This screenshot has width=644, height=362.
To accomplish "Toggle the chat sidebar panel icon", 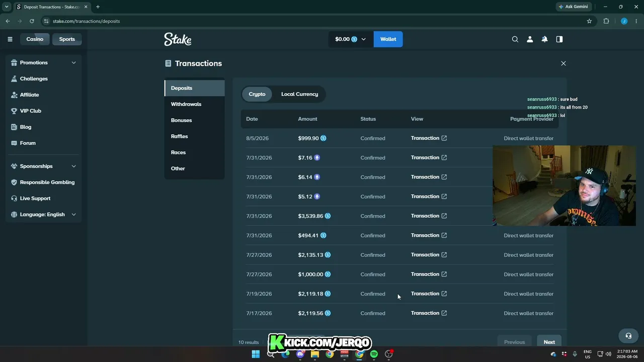I will 559,39.
